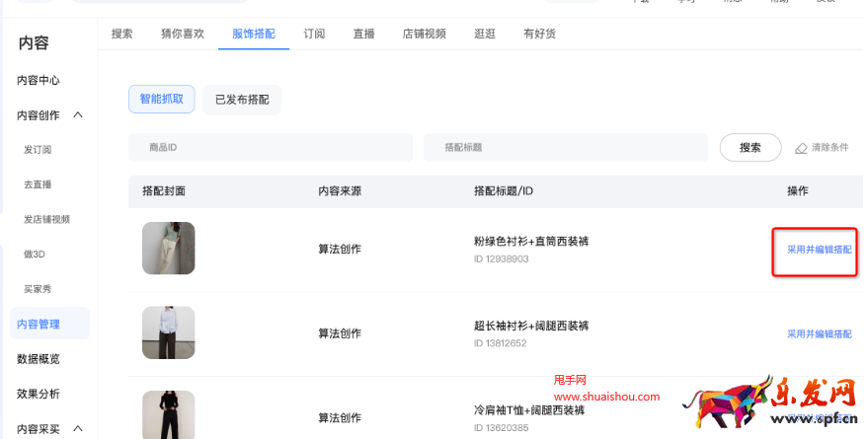Open the 搜索 tab
The height and width of the screenshot is (439, 868).
(x=121, y=34)
